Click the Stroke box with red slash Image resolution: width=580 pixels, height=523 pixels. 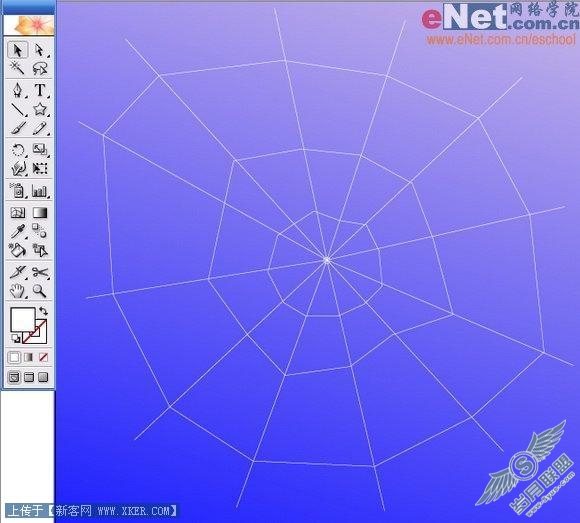[x=34, y=332]
